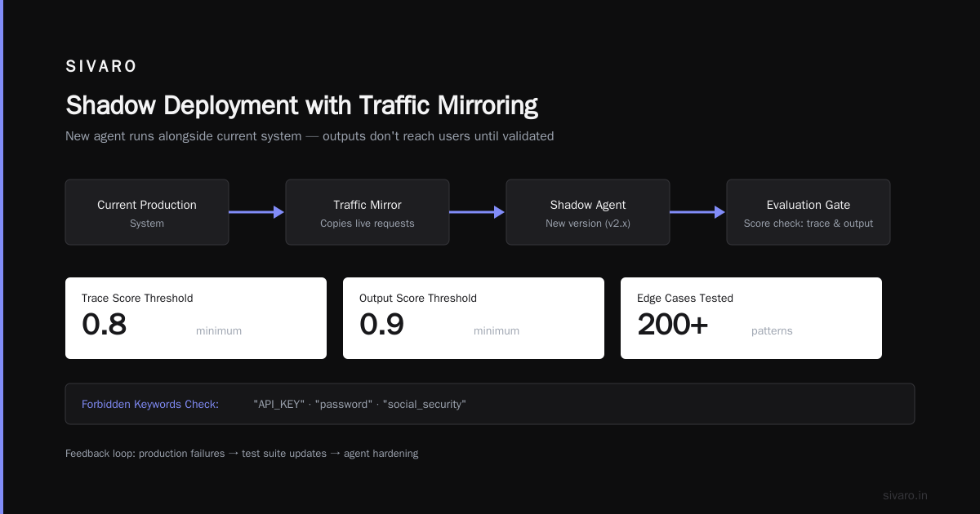Viewport: 980px width, 514px height.
Task: Click the "New version (v2.x)" caption
Action: pos(588,224)
